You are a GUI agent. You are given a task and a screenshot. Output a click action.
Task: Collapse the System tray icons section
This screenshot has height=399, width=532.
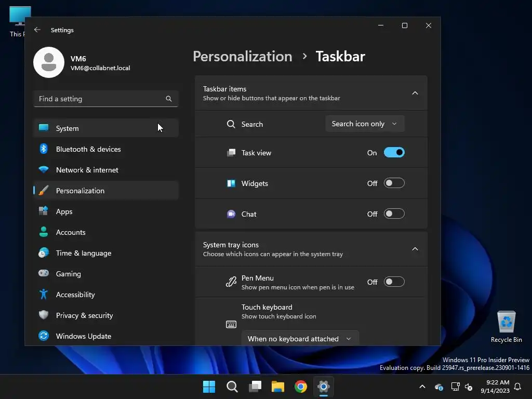point(415,249)
